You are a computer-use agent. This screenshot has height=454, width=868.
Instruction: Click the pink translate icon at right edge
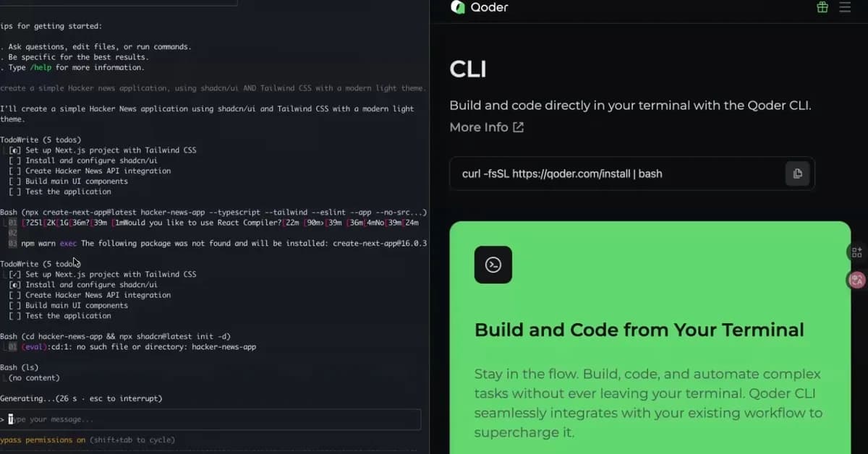coord(857,280)
